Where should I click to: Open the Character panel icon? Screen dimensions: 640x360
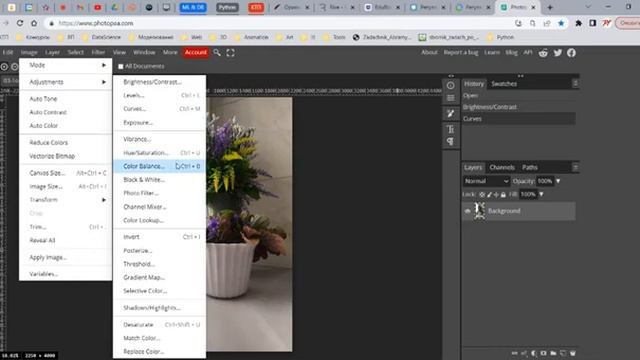pyautogui.click(x=451, y=129)
